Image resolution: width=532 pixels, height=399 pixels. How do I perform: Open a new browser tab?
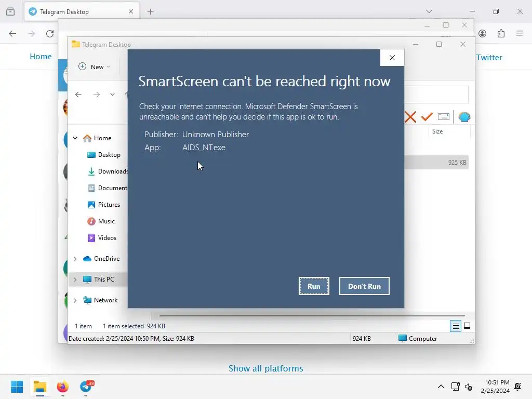[x=151, y=12]
